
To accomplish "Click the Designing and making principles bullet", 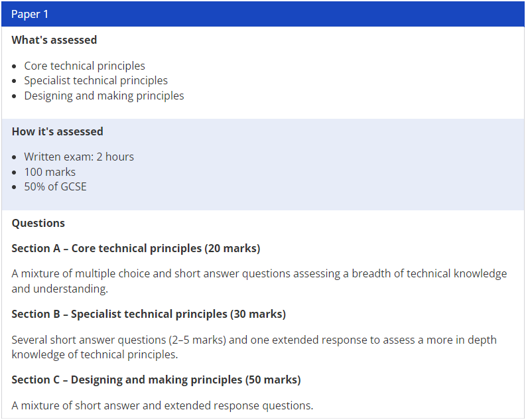I will click(x=104, y=96).
